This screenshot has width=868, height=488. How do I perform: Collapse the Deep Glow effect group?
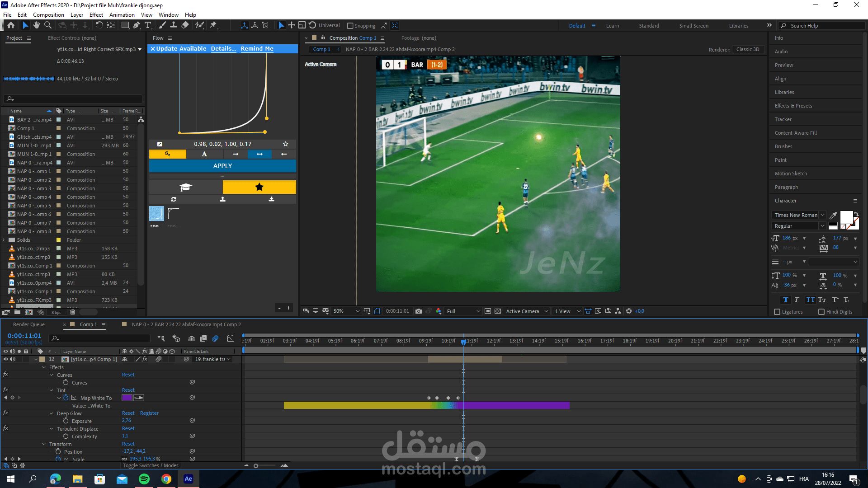click(x=52, y=413)
